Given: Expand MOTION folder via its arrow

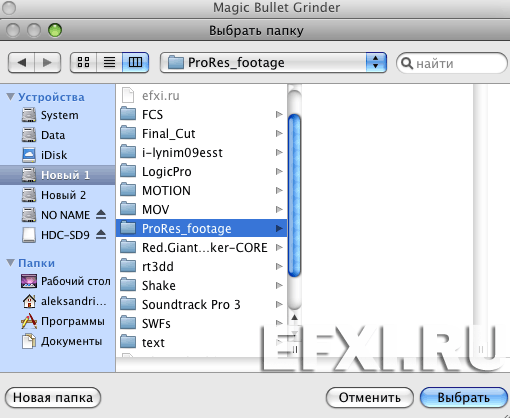Looking at the screenshot, I should coord(279,191).
